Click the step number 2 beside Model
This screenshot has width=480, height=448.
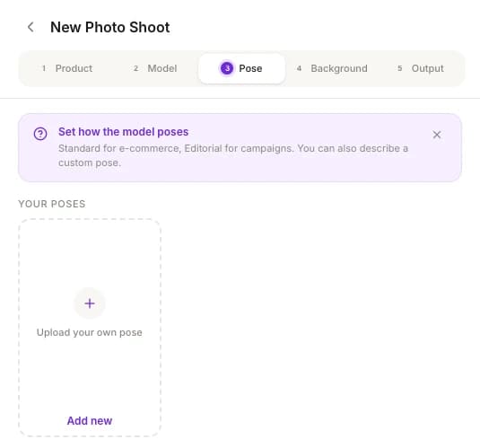pos(135,68)
